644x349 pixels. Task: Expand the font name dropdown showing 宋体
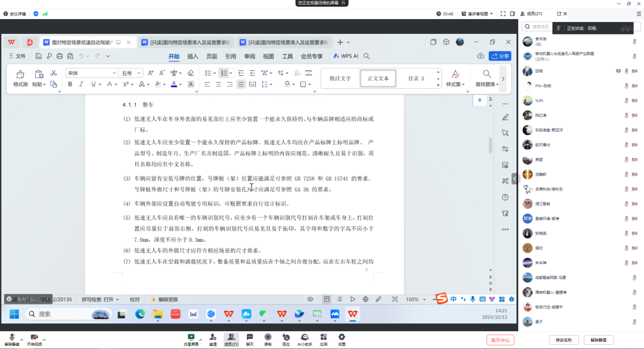114,73
